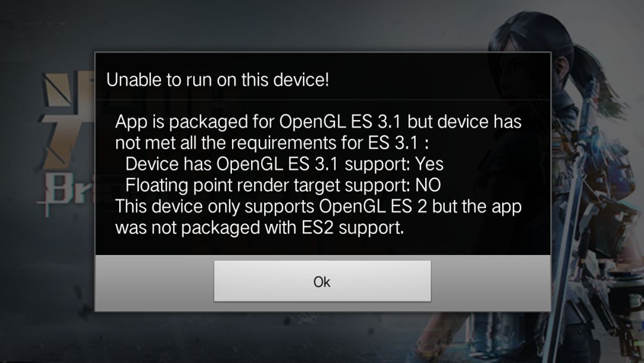
Task: Click the gray bar left of Ok button
Action: [x=155, y=282]
